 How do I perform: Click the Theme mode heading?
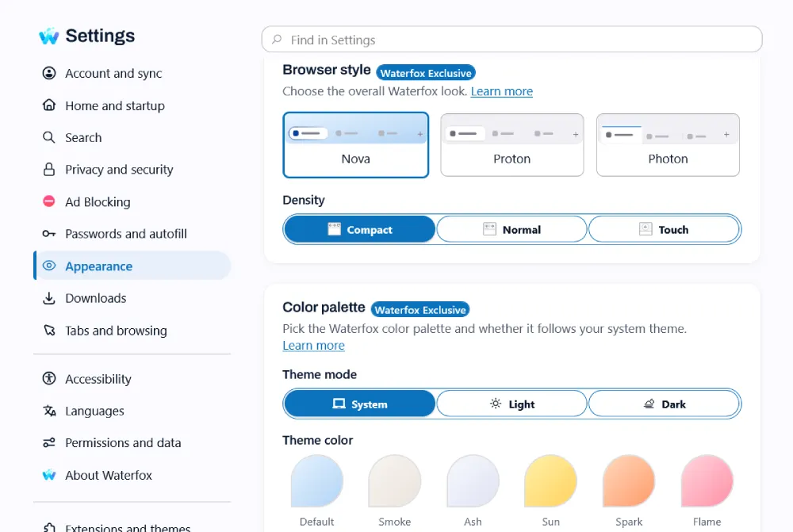click(320, 374)
